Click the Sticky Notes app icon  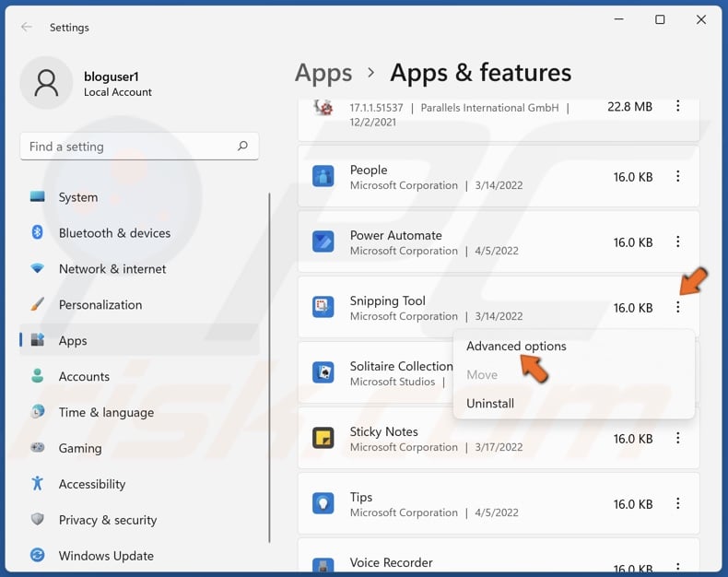(323, 438)
